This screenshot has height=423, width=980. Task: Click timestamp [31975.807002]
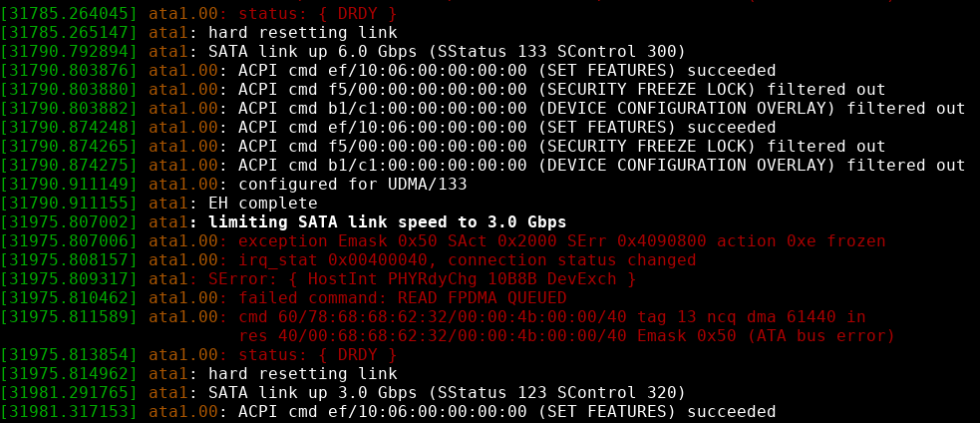coord(70,221)
